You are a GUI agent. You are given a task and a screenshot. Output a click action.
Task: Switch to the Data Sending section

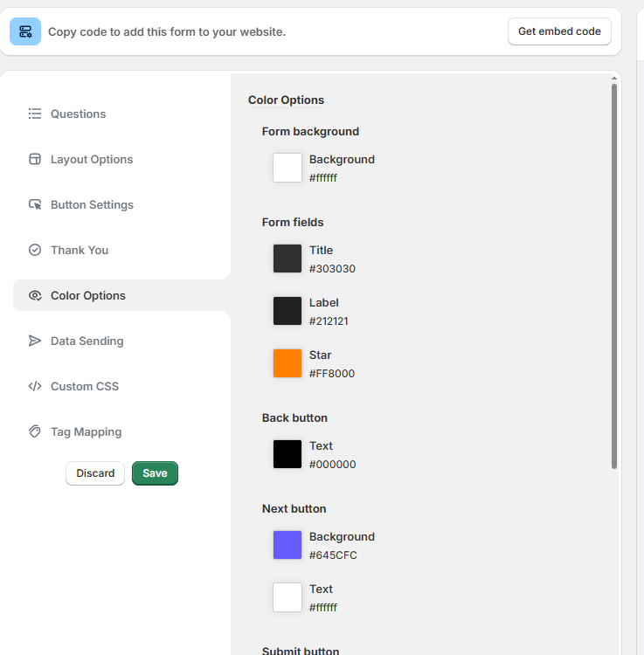tap(87, 341)
